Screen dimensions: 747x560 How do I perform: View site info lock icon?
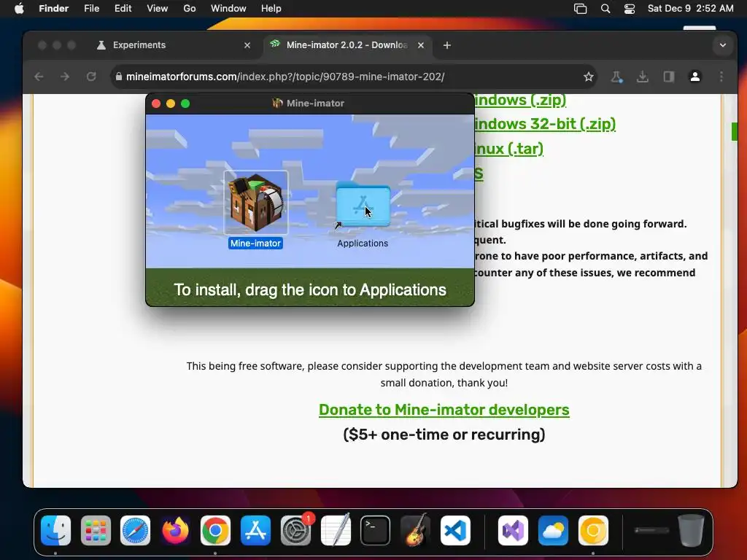coord(119,77)
